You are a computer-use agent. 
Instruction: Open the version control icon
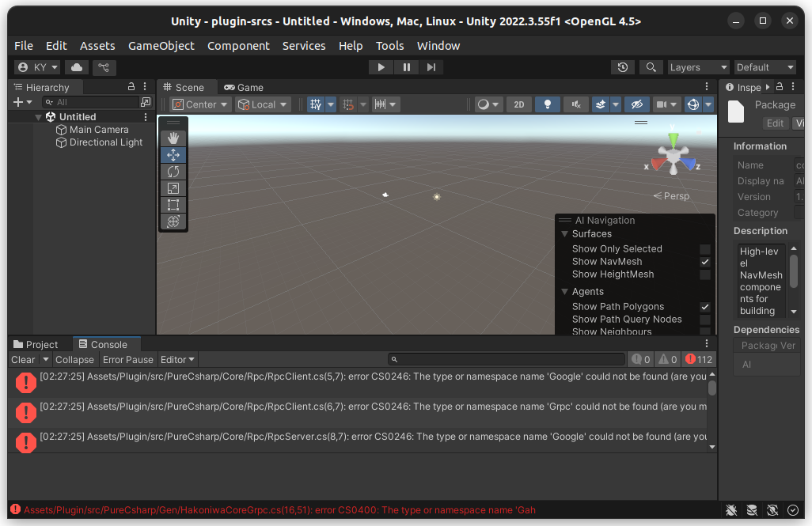104,67
